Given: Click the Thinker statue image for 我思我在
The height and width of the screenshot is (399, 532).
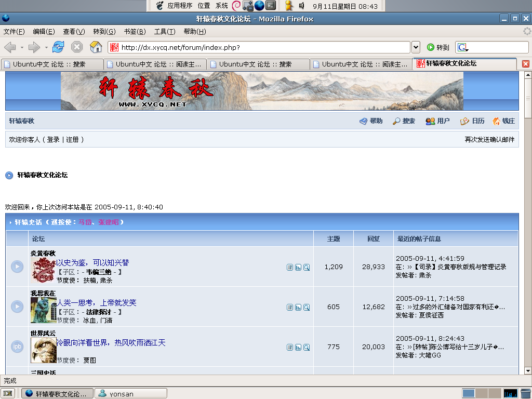Looking at the screenshot, I should (44, 310).
